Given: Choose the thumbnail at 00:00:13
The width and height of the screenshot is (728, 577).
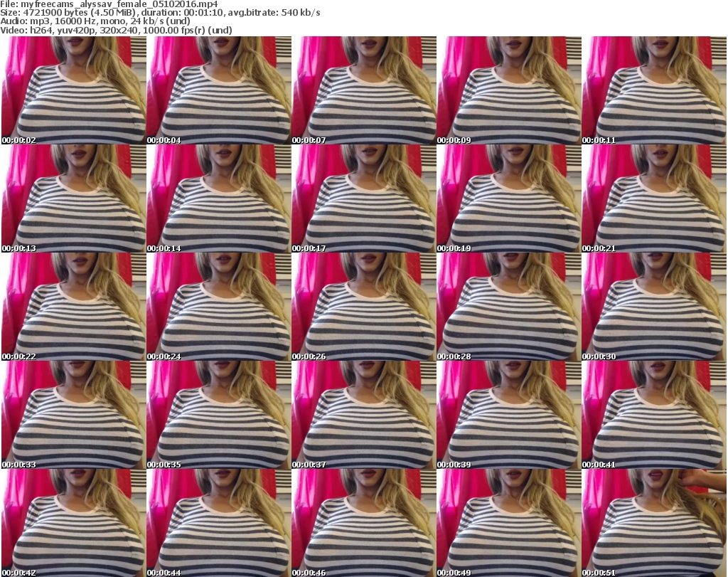Looking at the screenshot, I should (74, 198).
